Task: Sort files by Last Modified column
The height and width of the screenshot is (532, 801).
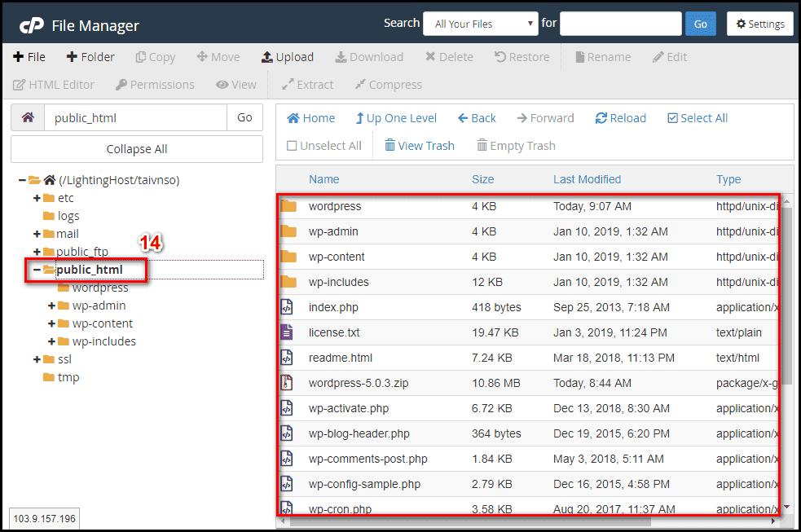Action: point(587,179)
